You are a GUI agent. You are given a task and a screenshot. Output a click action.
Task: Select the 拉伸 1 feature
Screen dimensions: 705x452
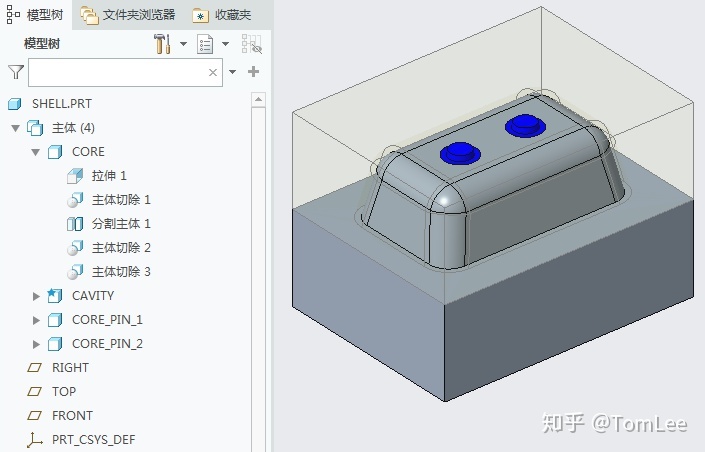point(109,176)
